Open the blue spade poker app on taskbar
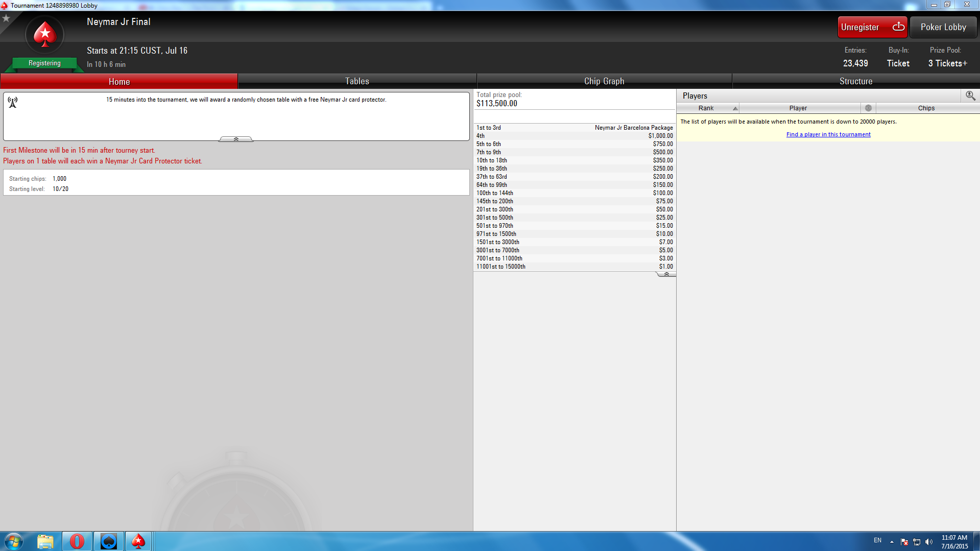 point(109,541)
